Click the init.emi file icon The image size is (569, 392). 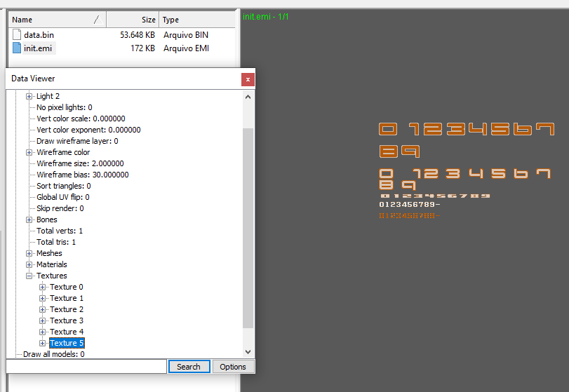pos(17,48)
